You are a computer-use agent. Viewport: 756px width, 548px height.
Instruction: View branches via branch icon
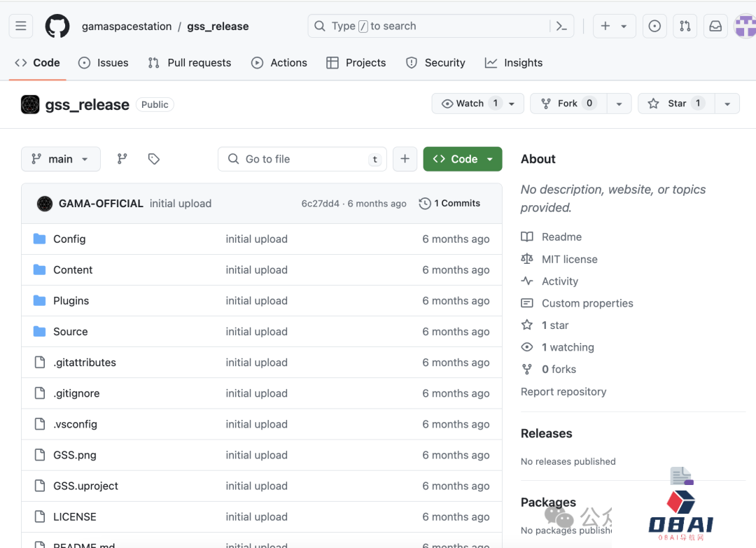click(x=122, y=159)
